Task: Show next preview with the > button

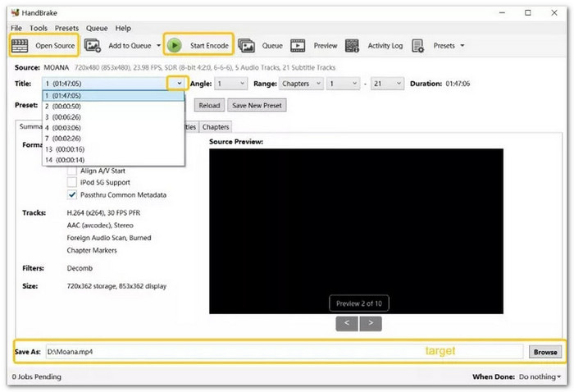Action: coord(371,324)
